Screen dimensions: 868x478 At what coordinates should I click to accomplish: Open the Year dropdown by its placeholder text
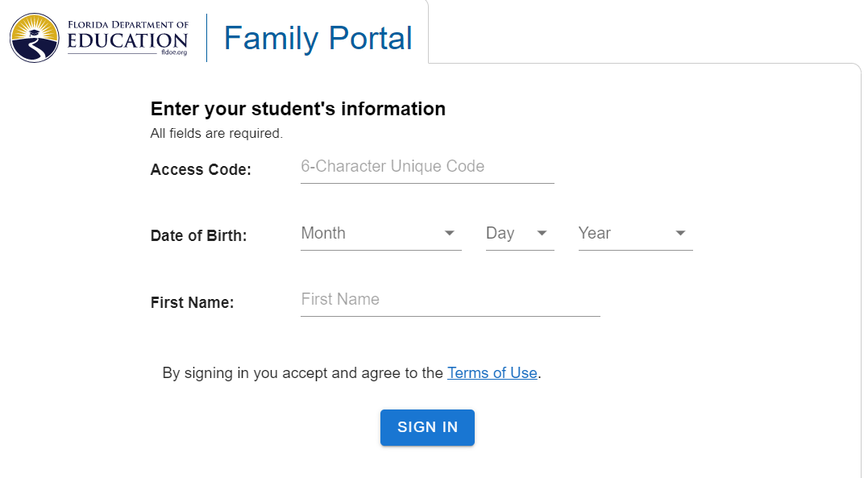tap(594, 234)
